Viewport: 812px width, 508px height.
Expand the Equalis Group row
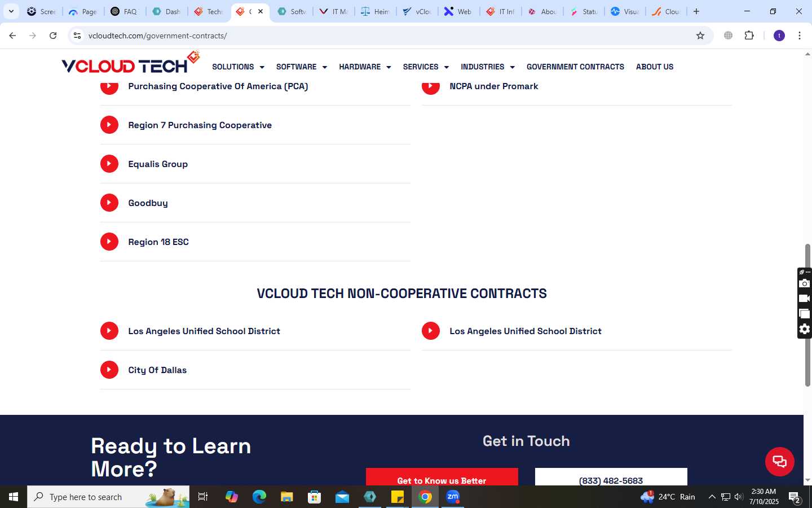(x=255, y=164)
